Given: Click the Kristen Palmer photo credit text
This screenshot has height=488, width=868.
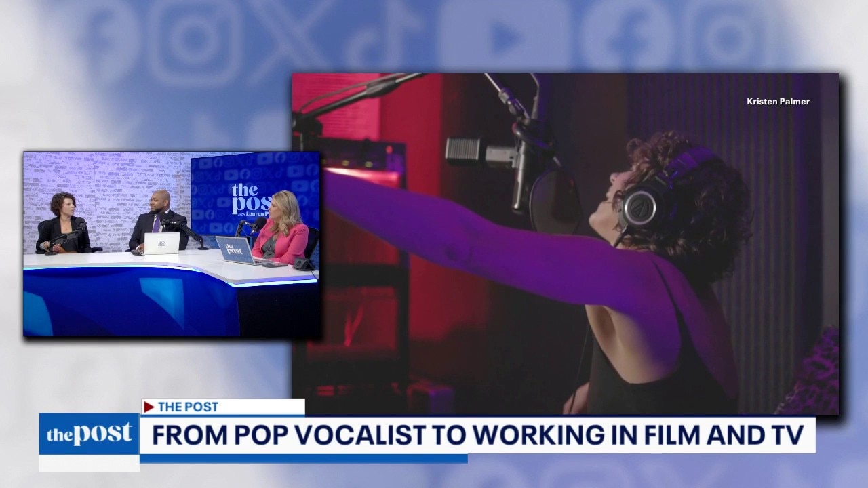Looking at the screenshot, I should pos(778,102).
